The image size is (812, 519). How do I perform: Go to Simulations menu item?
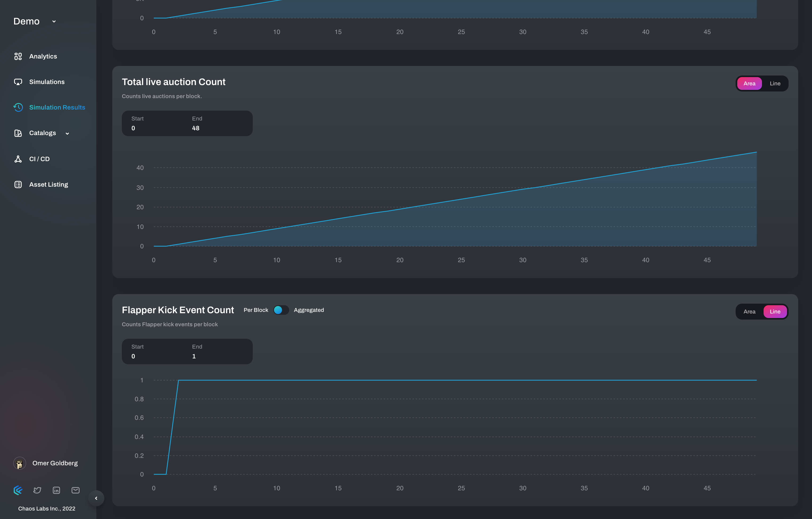(x=47, y=82)
